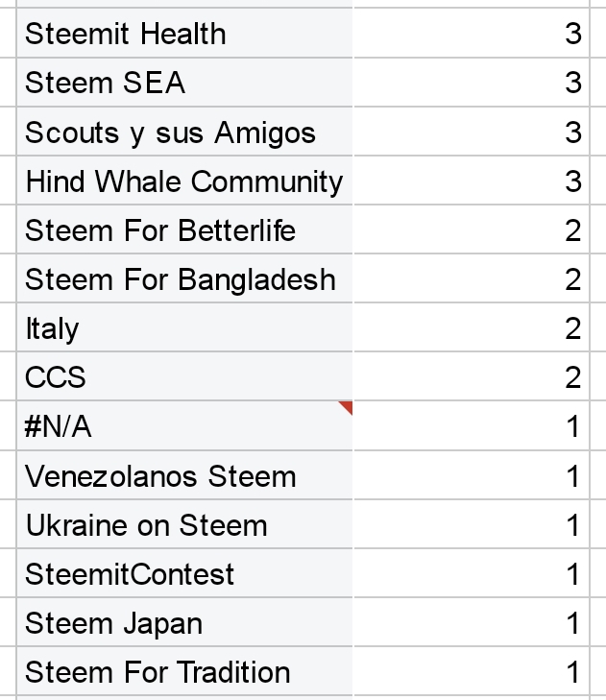This screenshot has width=606, height=700.
Task: Select the Venezolanos Steem cell
Action: 184,476
